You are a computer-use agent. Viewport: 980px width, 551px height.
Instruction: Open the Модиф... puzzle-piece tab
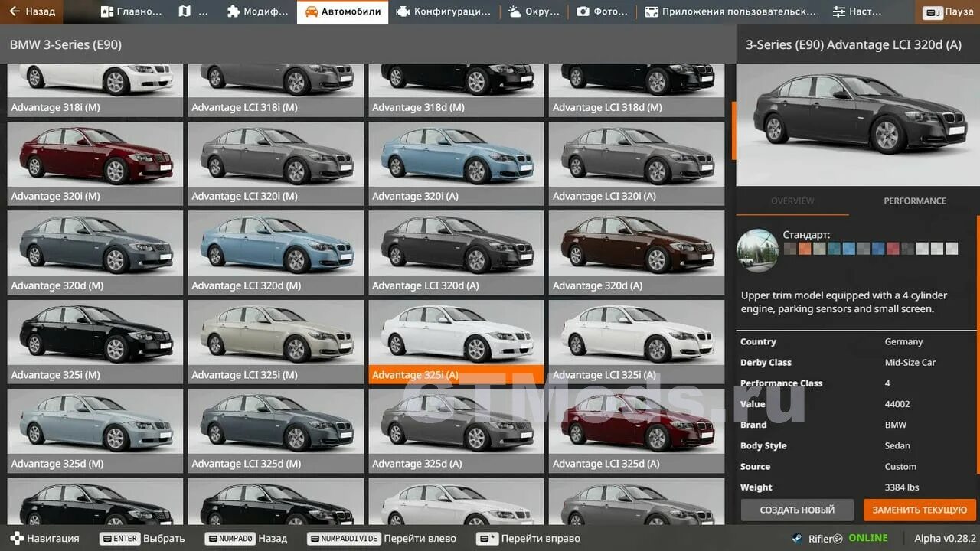click(258, 11)
